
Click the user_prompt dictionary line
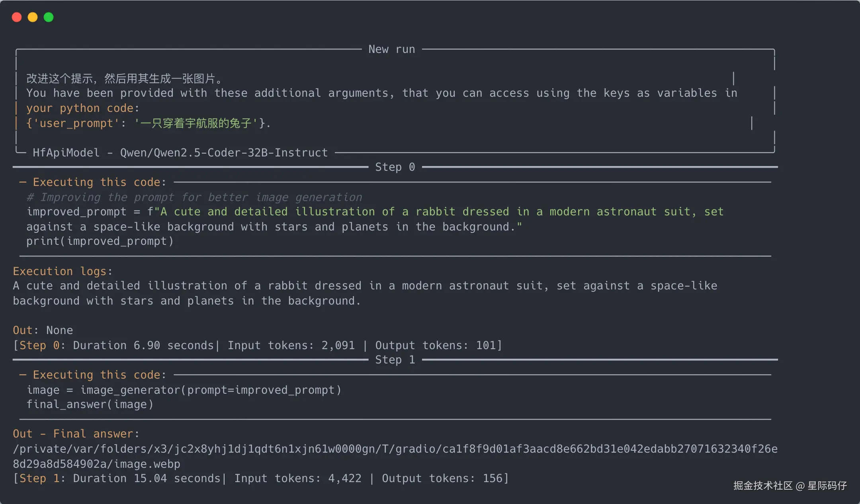coord(148,123)
